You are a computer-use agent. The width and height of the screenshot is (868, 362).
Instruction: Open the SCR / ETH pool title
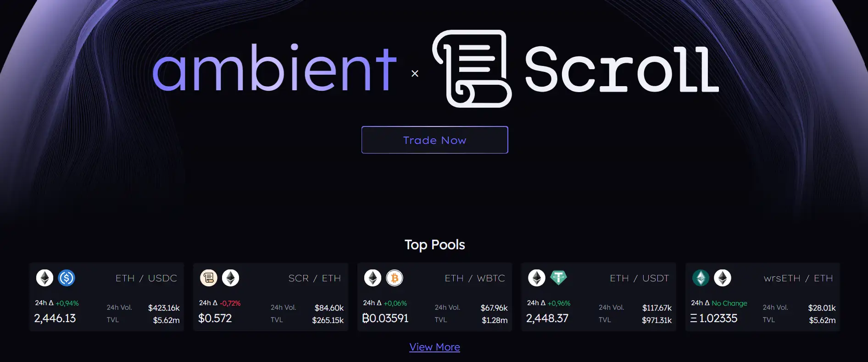coord(314,278)
